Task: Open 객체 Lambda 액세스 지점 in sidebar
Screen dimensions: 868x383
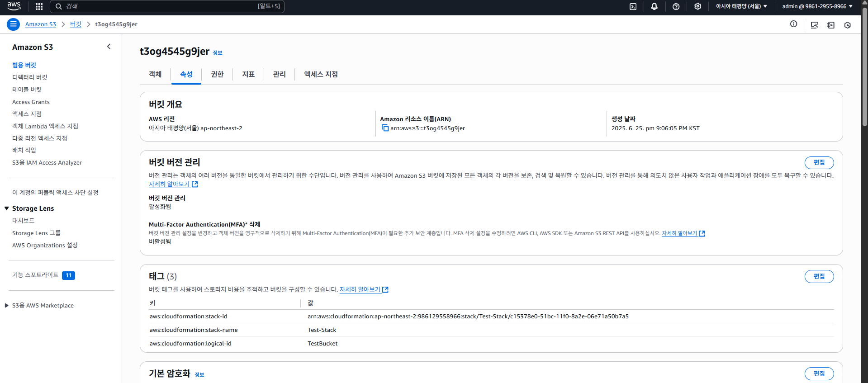Action: tap(45, 126)
